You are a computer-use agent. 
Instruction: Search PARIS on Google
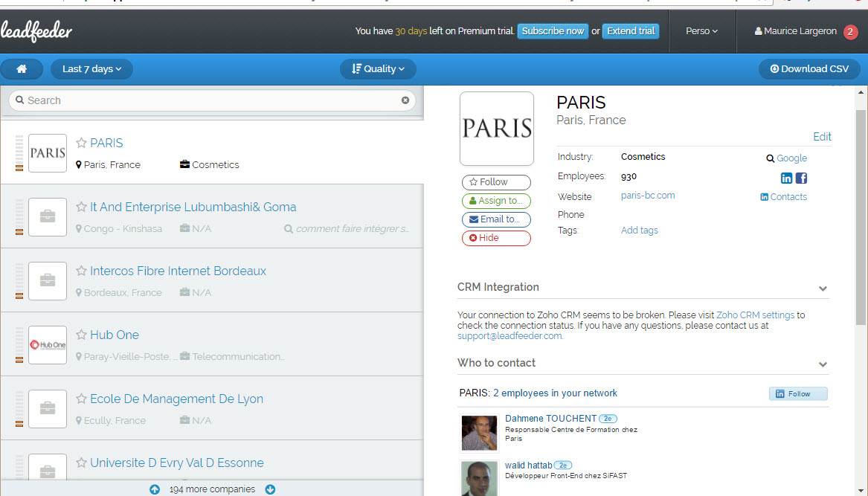(786, 158)
